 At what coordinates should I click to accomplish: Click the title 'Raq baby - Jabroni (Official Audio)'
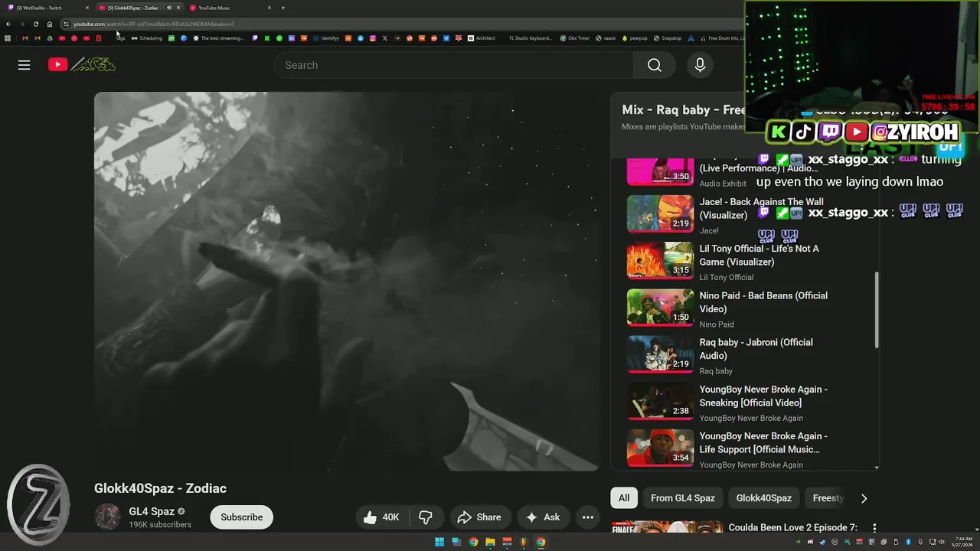click(756, 349)
